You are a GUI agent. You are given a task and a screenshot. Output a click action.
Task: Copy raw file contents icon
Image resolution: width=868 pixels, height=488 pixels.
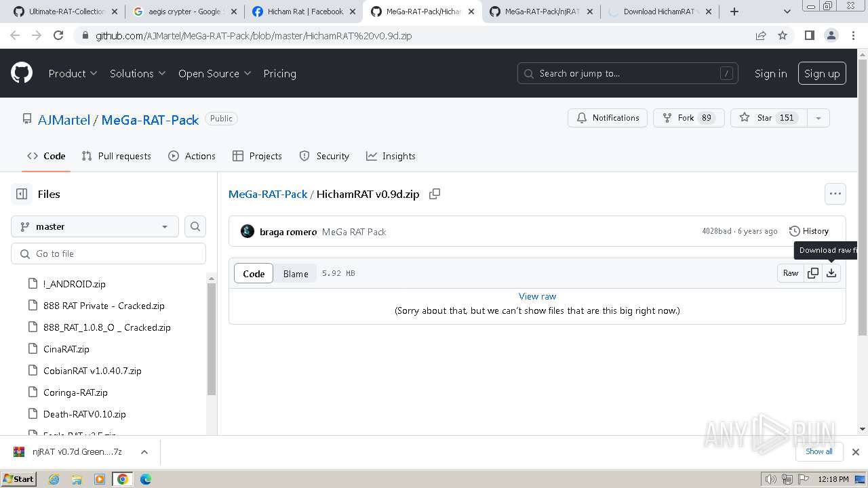coord(812,273)
